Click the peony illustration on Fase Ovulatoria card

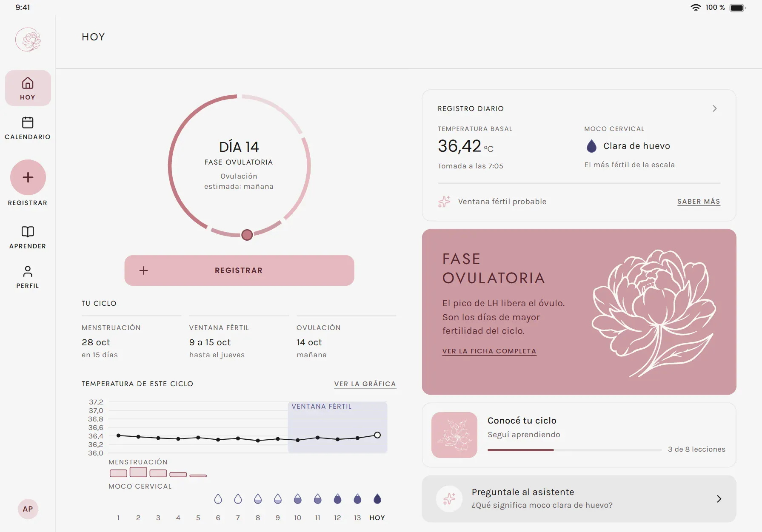pyautogui.click(x=654, y=313)
